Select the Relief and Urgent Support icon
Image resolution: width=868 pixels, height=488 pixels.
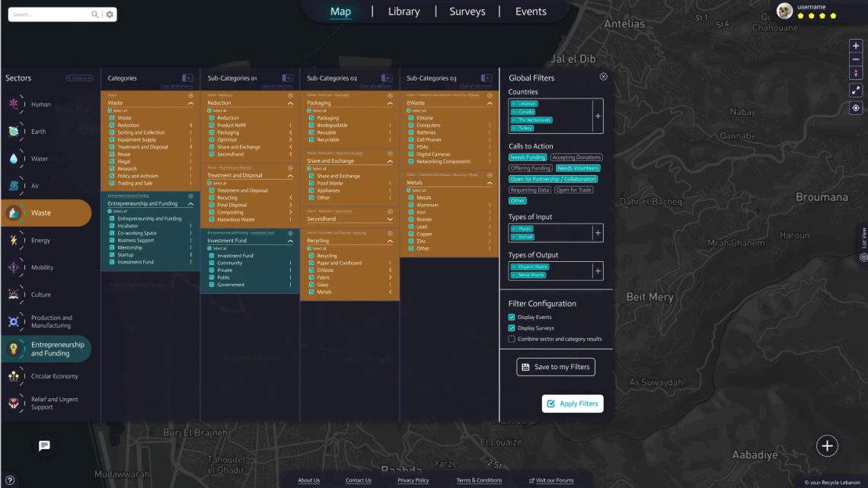(x=14, y=403)
